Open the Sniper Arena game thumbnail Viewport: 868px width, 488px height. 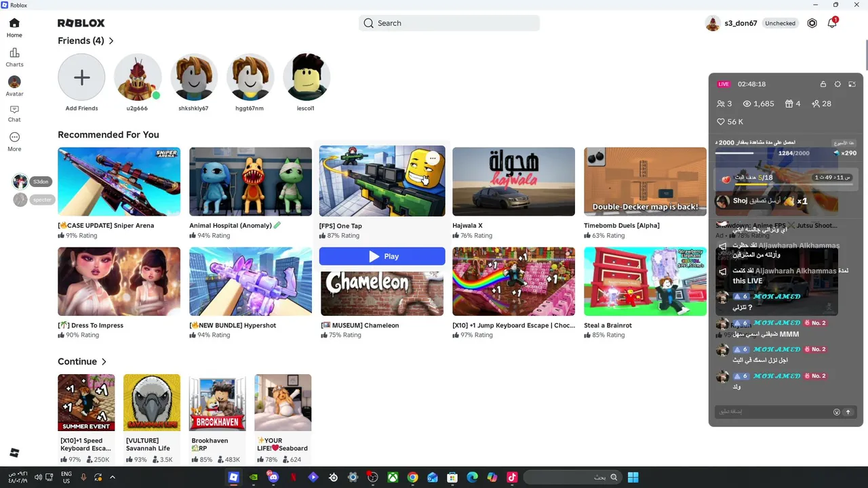pos(119,182)
